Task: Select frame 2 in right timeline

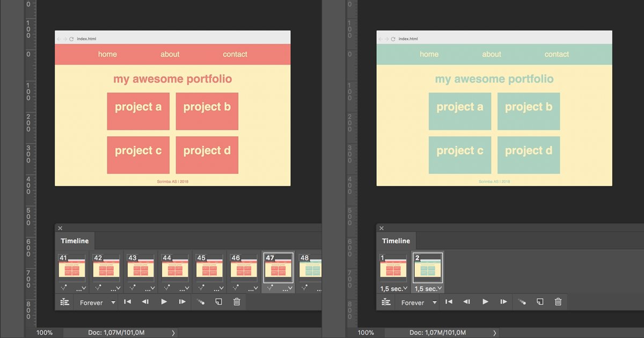Action: tap(428, 267)
